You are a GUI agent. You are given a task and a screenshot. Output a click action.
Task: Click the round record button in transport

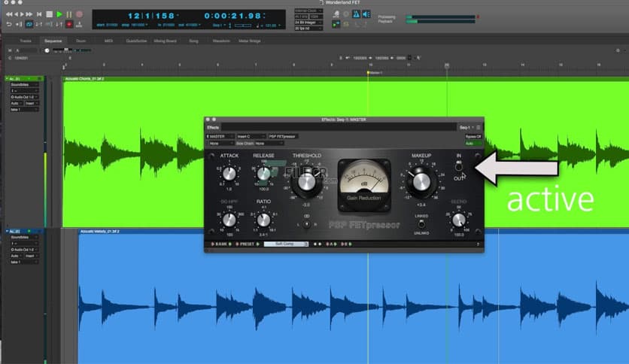[80, 14]
